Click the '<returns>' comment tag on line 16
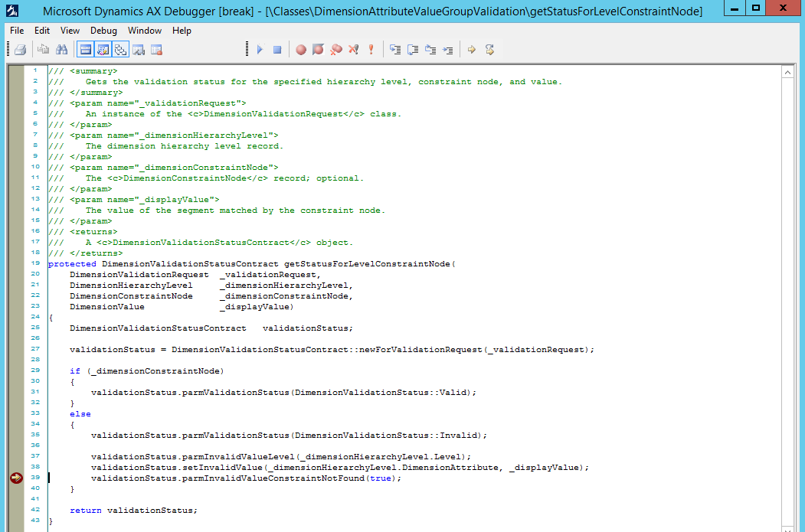 coord(93,233)
